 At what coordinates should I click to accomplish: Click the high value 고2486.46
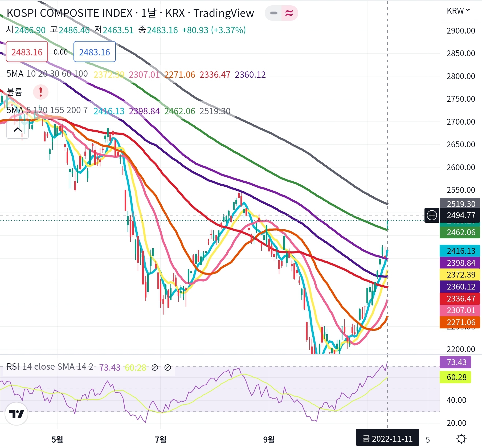tap(70, 30)
